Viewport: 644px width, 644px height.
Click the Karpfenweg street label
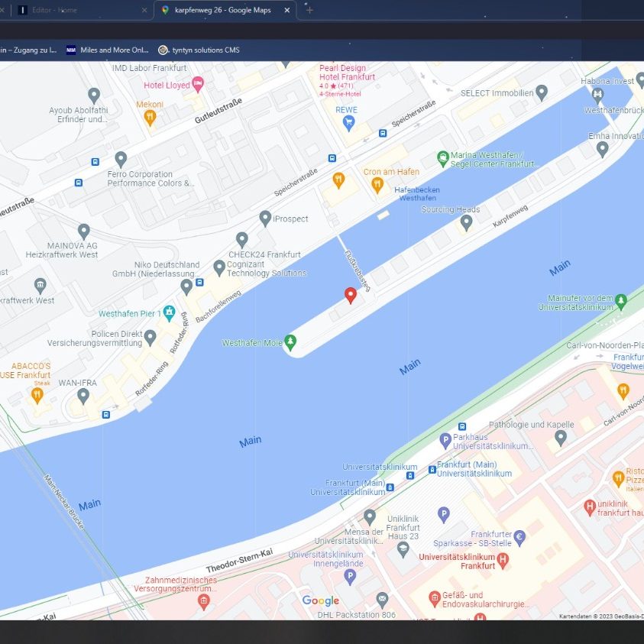[510, 216]
